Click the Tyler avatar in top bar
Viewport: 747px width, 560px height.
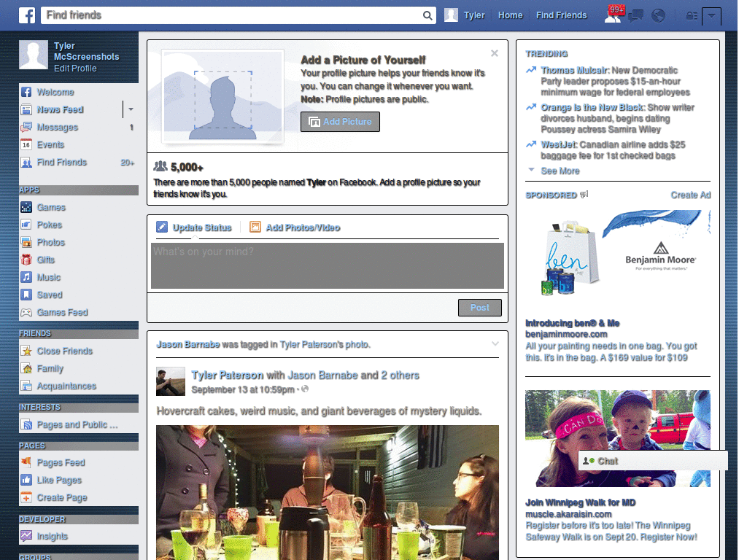451,15
